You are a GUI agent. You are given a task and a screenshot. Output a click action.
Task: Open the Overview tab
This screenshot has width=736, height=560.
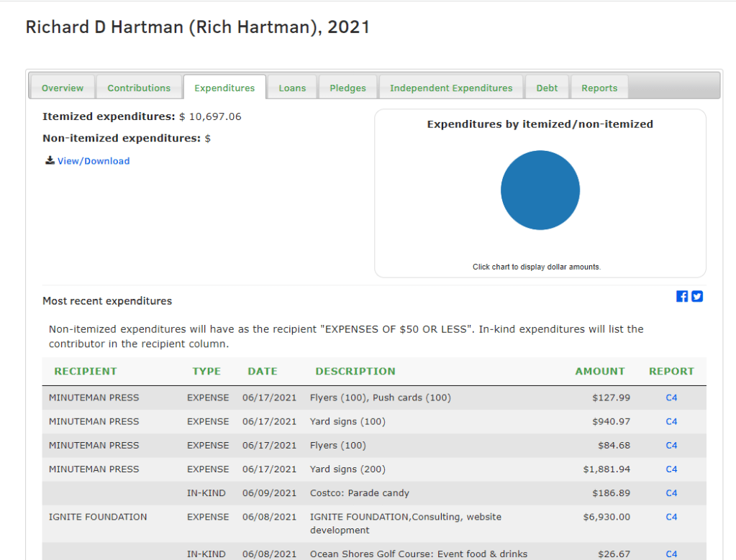63,88
